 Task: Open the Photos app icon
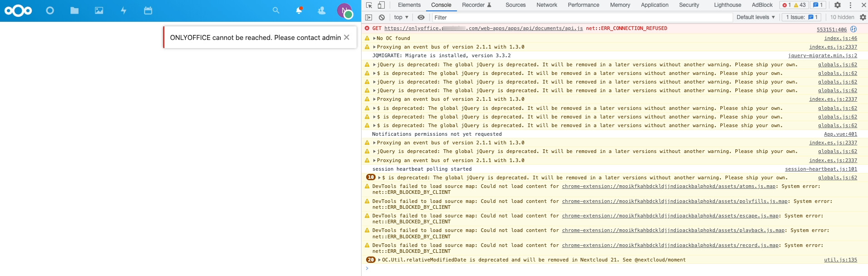pos(99,10)
